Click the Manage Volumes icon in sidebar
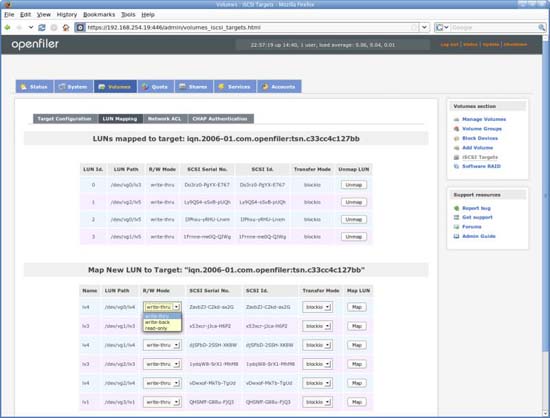Screen dimensions: 550x418 click(456, 120)
